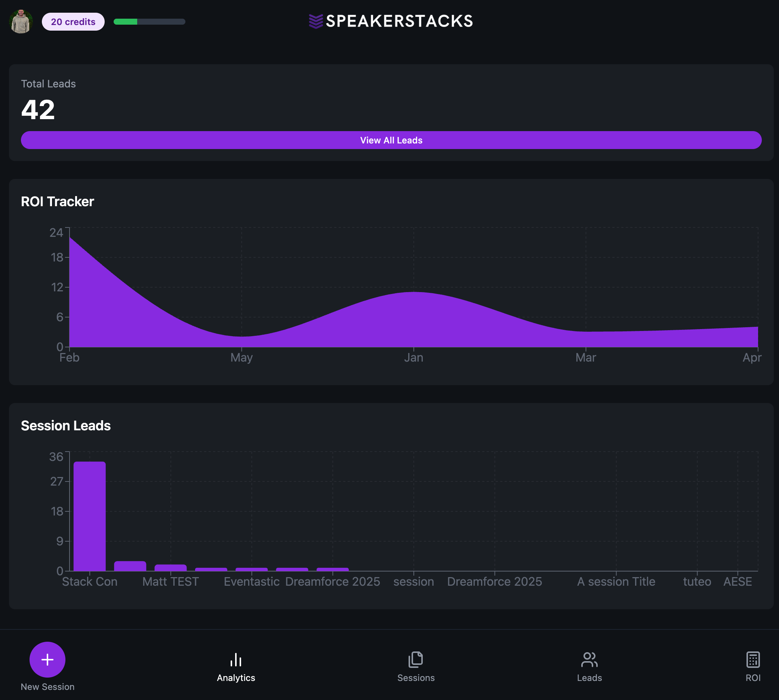Click the SpeakerStacks logo

coord(390,21)
